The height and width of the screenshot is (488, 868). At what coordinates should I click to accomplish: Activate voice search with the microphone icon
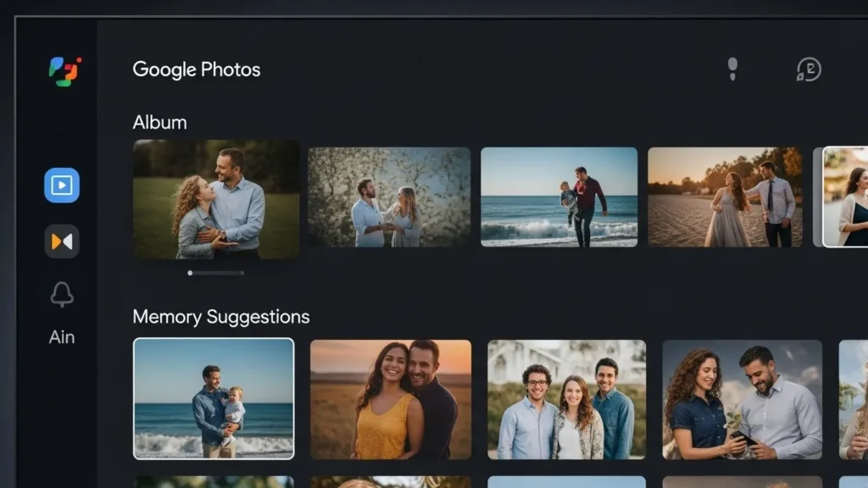pyautogui.click(x=733, y=69)
